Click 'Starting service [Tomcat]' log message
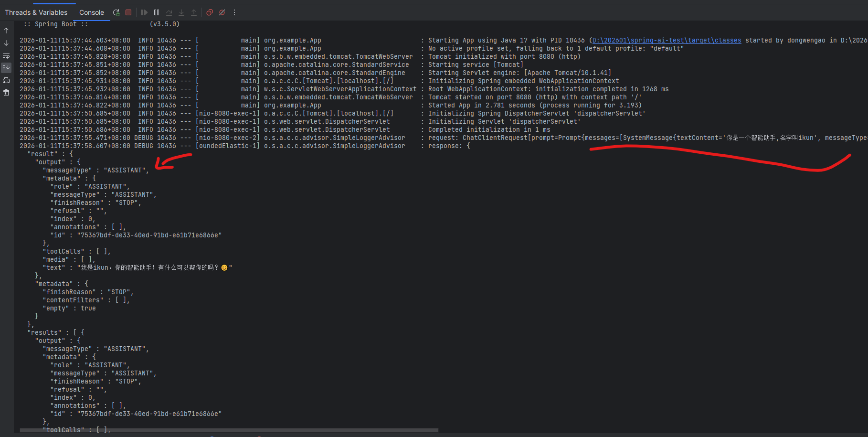The image size is (868, 437). pyautogui.click(x=476, y=65)
